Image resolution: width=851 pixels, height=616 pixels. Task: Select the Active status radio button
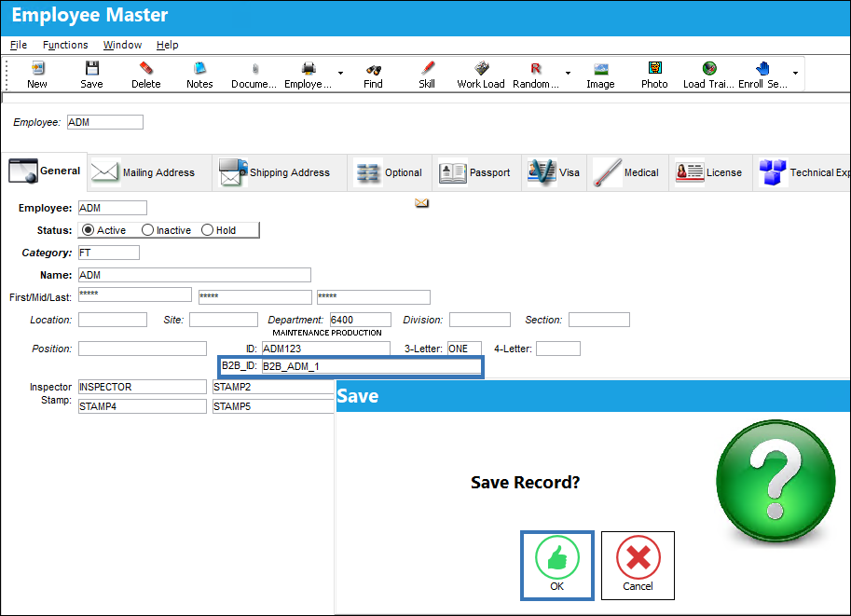(x=88, y=230)
